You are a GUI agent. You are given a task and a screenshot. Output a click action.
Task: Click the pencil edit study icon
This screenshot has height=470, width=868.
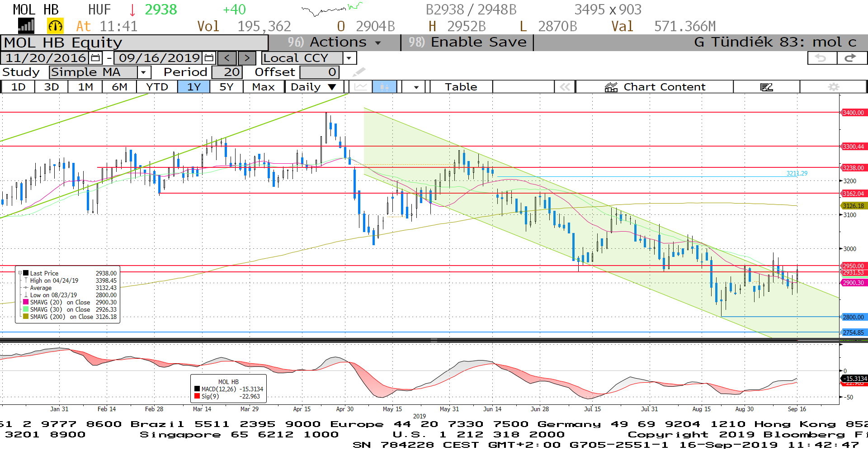tap(359, 72)
